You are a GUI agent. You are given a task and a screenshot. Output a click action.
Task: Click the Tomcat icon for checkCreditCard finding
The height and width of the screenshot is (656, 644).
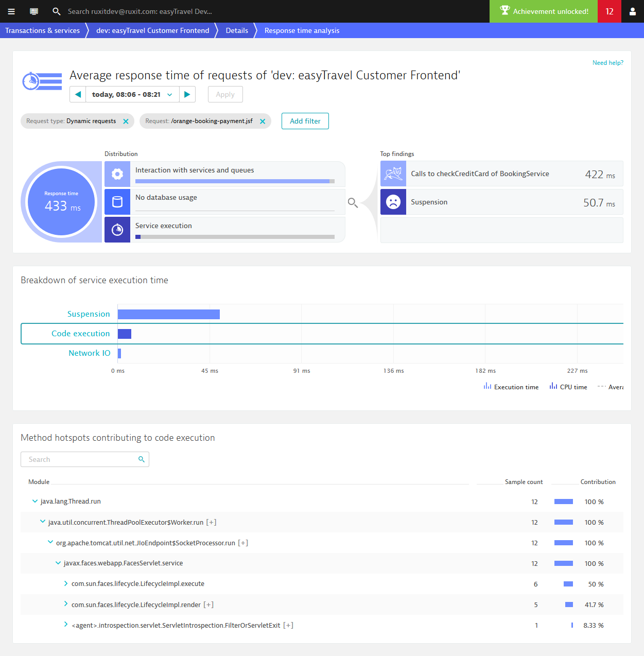click(393, 174)
